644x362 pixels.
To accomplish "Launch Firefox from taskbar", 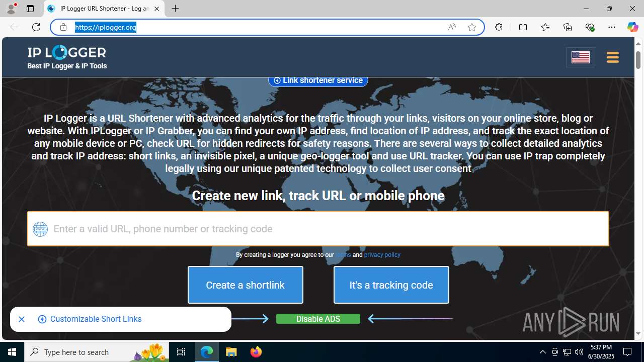I will coord(256,352).
